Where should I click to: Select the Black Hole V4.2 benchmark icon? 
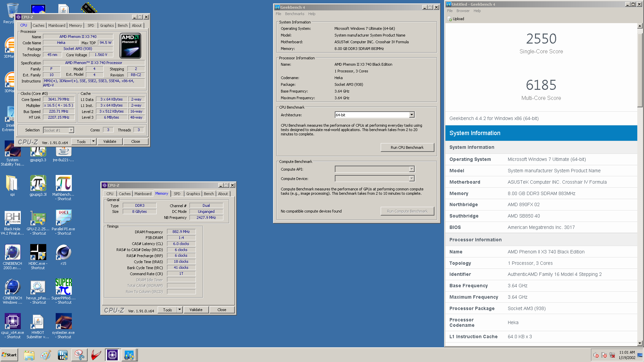pyautogui.click(x=12, y=223)
